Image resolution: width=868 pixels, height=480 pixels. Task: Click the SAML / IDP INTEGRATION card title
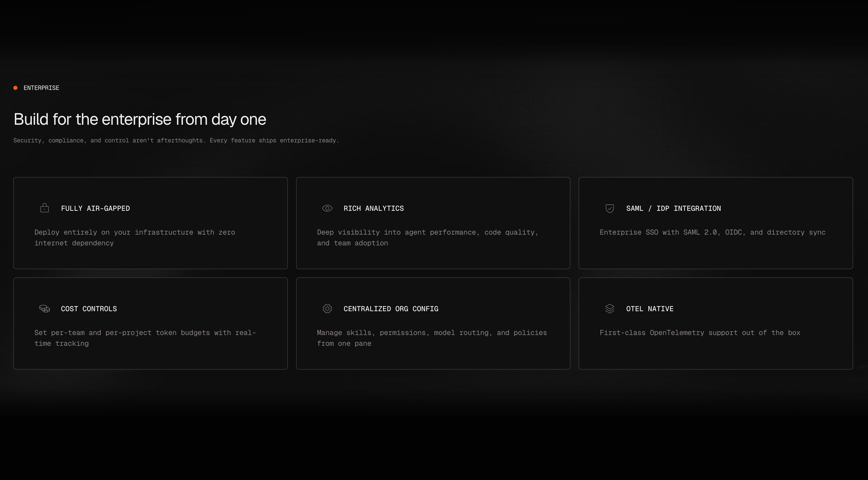coord(674,208)
